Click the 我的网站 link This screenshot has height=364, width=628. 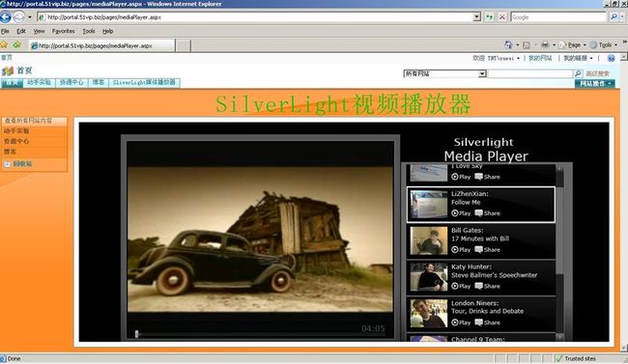(x=540, y=58)
